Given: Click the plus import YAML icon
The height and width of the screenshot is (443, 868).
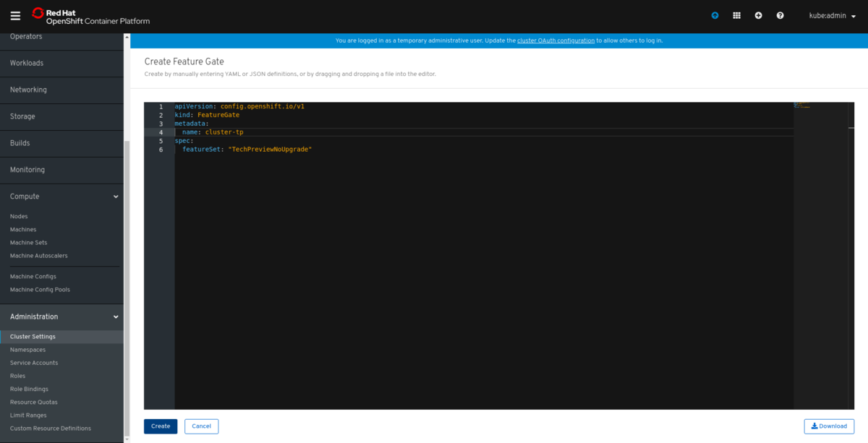Looking at the screenshot, I should click(758, 15).
